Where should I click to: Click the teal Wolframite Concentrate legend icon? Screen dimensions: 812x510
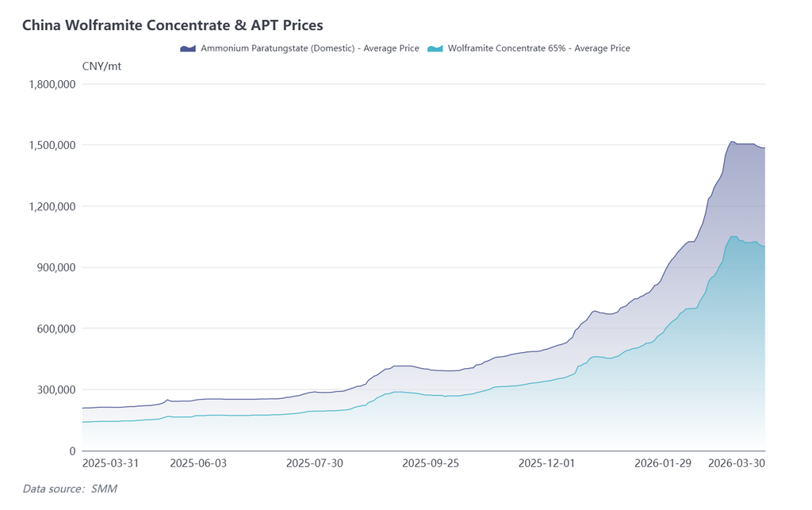coord(435,48)
